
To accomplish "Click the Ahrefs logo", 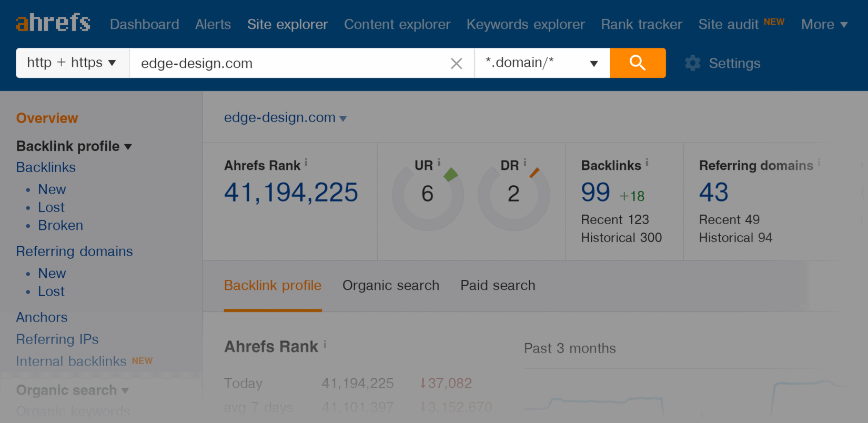I will pyautogui.click(x=53, y=23).
